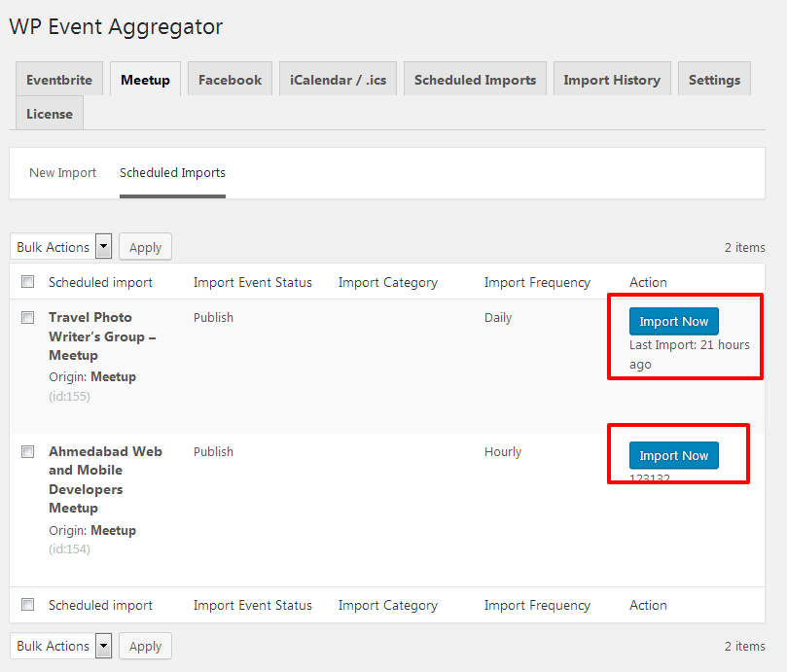Click the top Import Frequency column header
The height and width of the screenshot is (672, 787).
pos(537,283)
